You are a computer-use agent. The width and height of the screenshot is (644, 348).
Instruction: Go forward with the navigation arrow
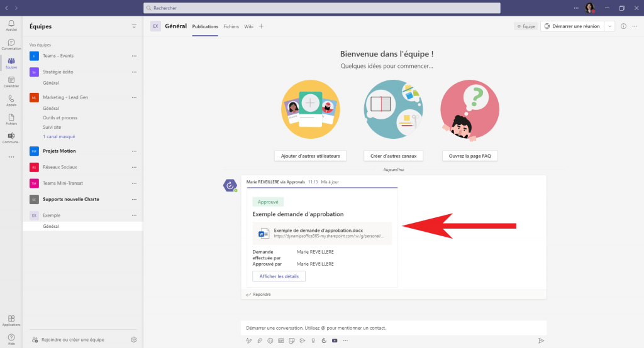tap(16, 8)
